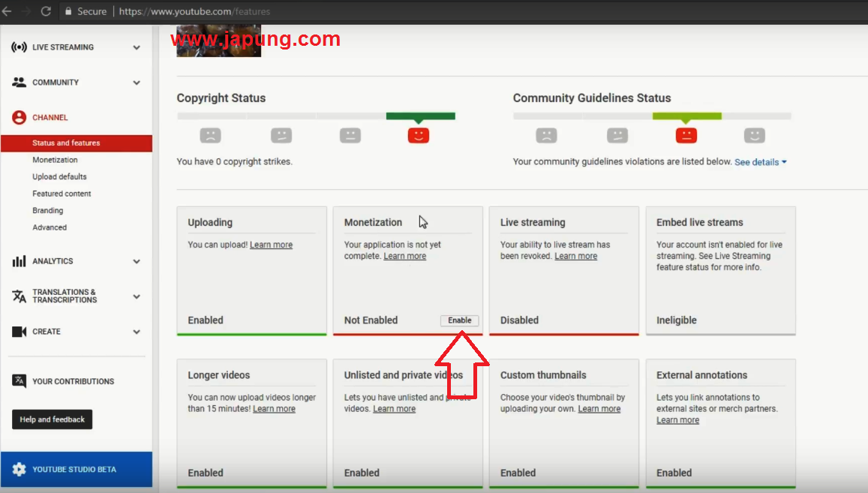This screenshot has height=493, width=868.
Task: Expand the Community menu chevron
Action: tap(137, 83)
